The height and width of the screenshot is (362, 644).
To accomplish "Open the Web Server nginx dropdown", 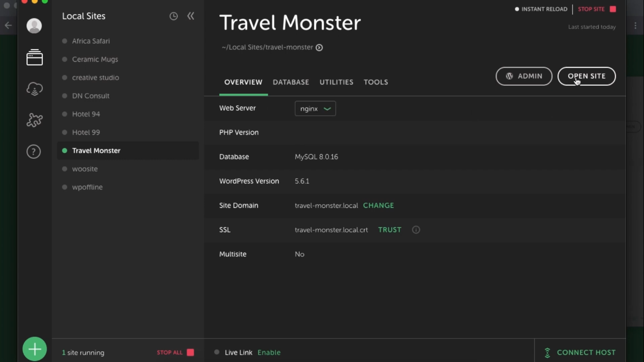I will coord(315,108).
